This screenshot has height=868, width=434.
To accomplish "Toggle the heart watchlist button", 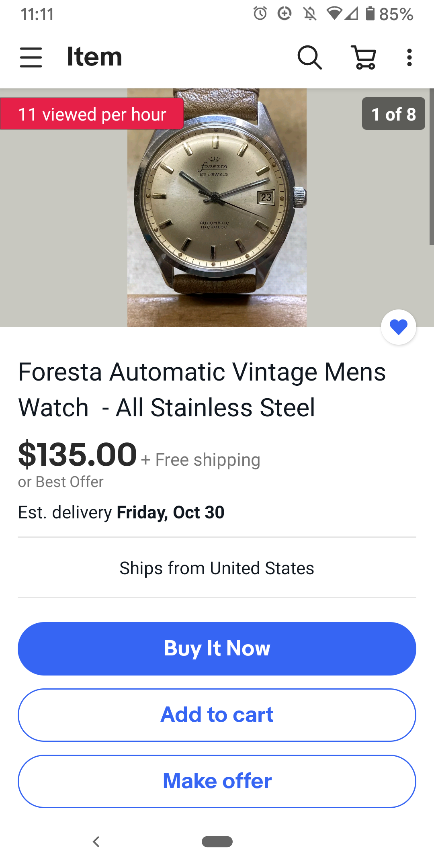I will pos(398,327).
